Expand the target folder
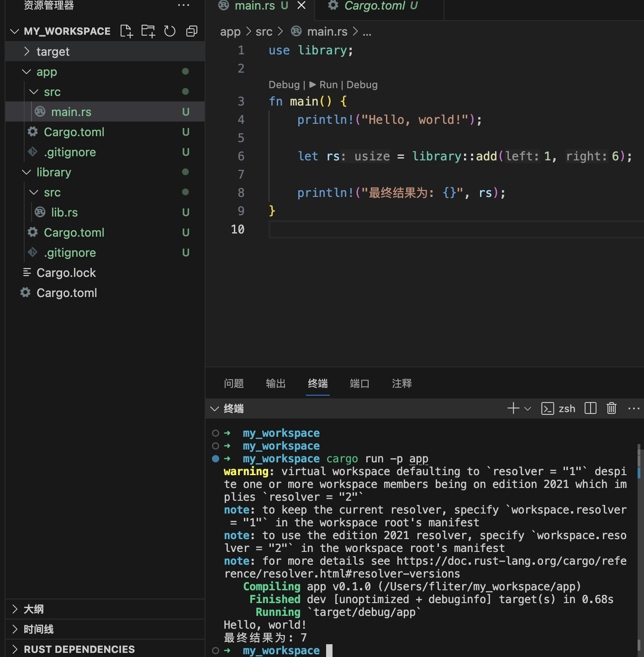This screenshot has height=657, width=644. coord(53,52)
